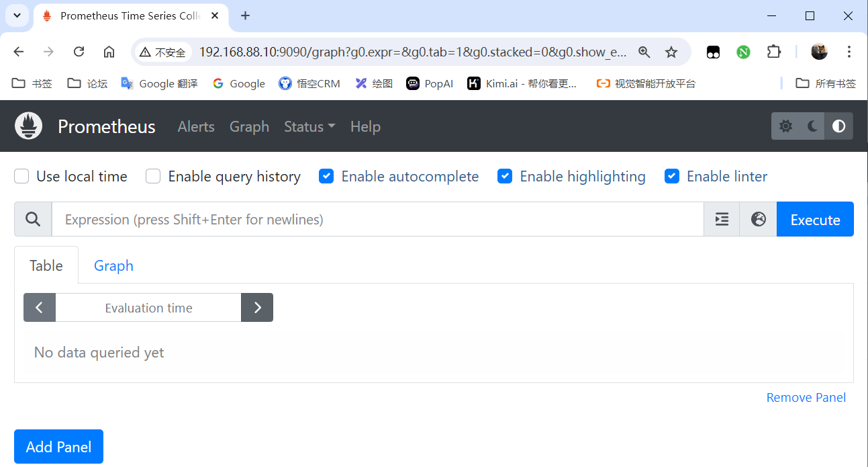Switch to light theme sun icon
The height and width of the screenshot is (467, 868).
(785, 126)
